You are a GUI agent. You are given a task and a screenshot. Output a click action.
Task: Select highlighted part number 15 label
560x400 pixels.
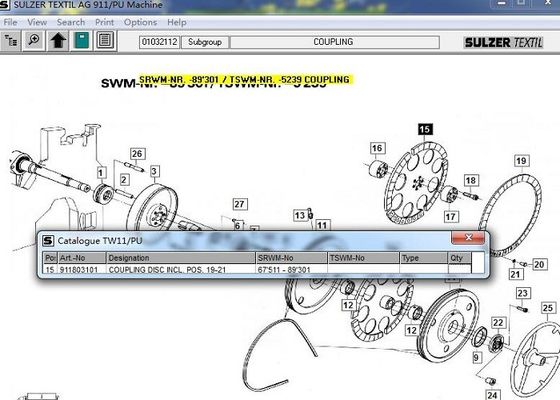coord(425,129)
